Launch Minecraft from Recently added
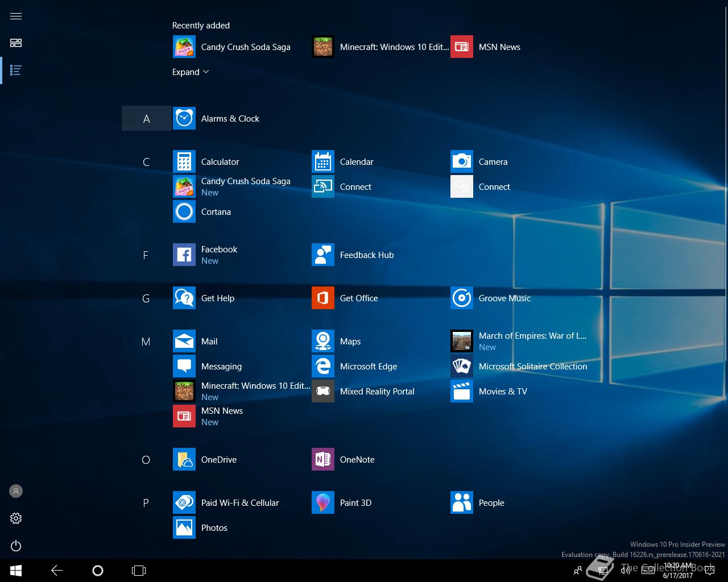The height and width of the screenshot is (582, 728). (x=380, y=47)
